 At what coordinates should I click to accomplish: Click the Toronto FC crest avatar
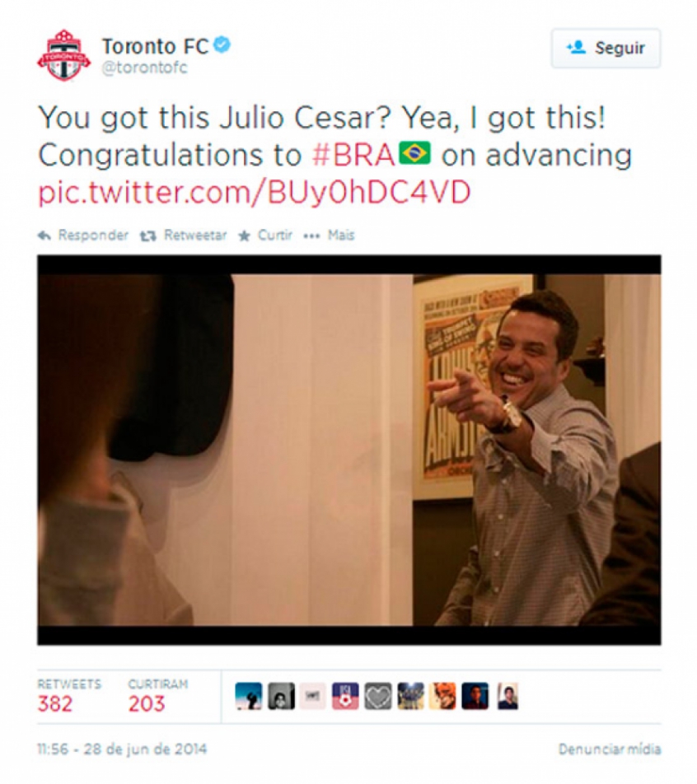pos(64,55)
